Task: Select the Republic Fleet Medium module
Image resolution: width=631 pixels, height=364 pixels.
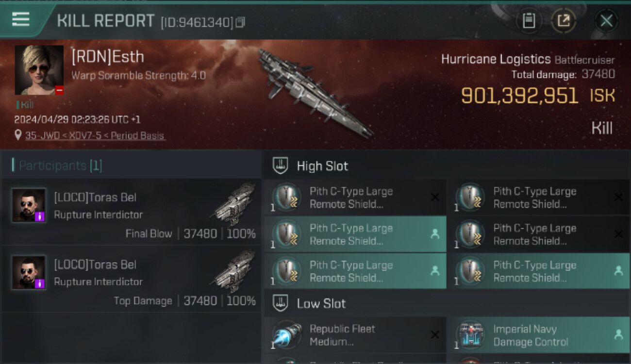Action: pos(355,335)
